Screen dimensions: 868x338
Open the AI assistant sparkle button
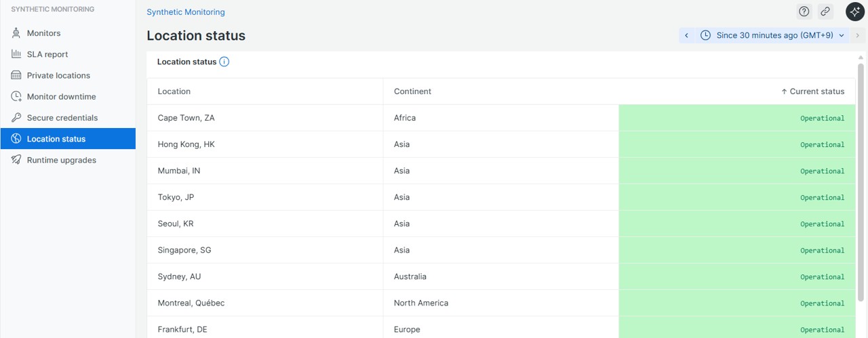[854, 12]
